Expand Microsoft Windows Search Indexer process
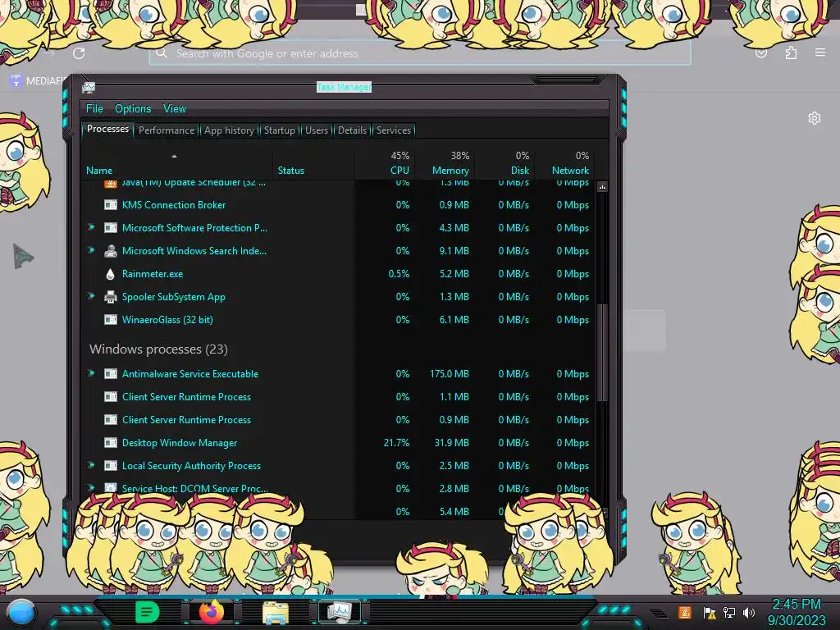This screenshot has width=840, height=630. point(91,250)
